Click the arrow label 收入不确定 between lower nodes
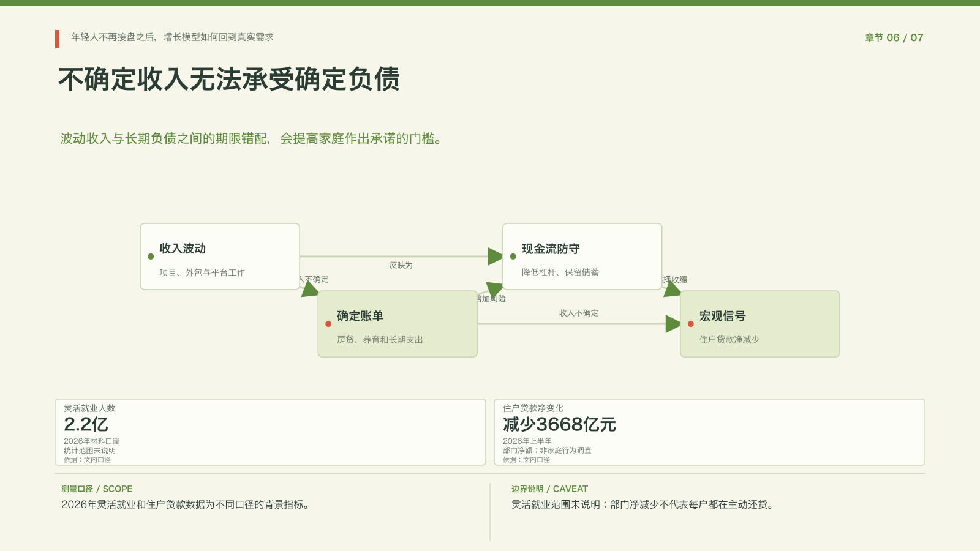 [579, 313]
